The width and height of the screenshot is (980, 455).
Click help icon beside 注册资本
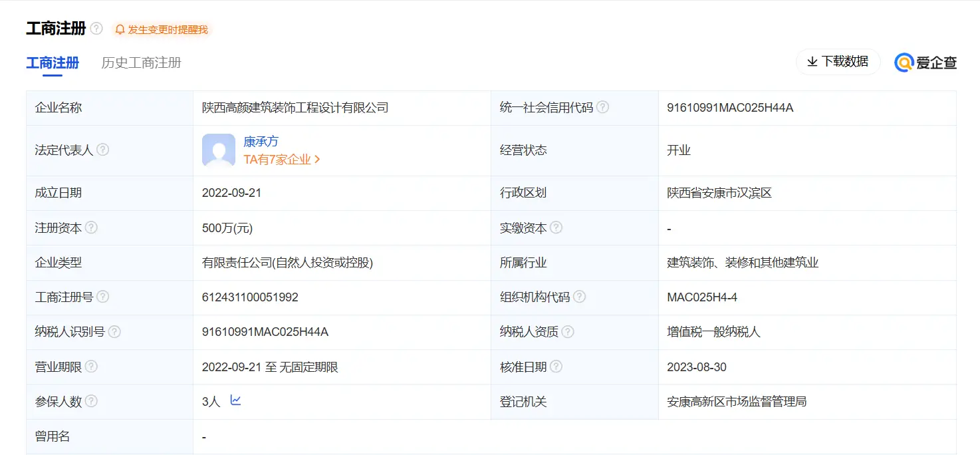91,227
